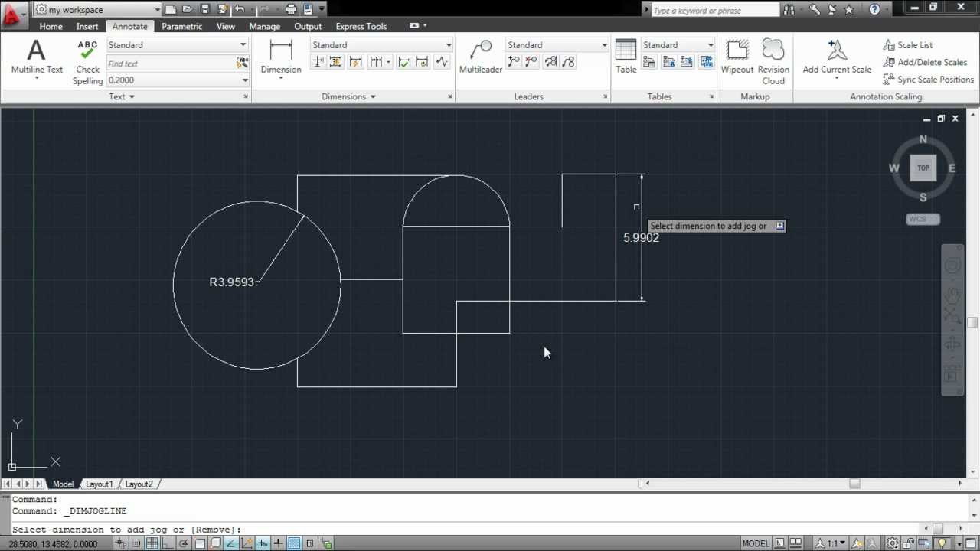Open the dimension style Standard dropdown

(381, 45)
